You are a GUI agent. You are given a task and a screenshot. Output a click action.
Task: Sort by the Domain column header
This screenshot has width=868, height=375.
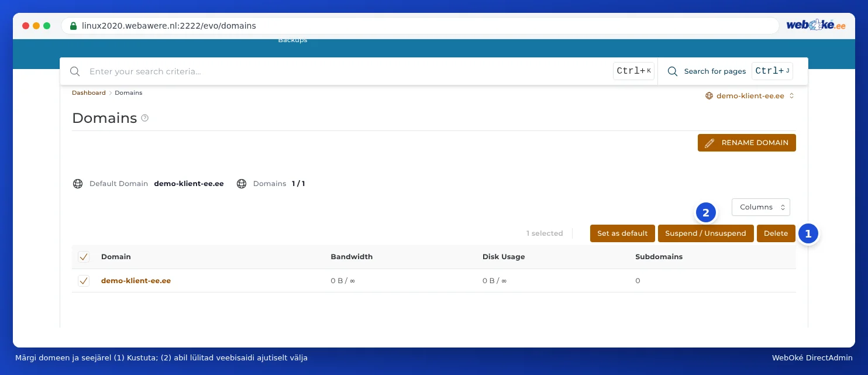tap(116, 257)
